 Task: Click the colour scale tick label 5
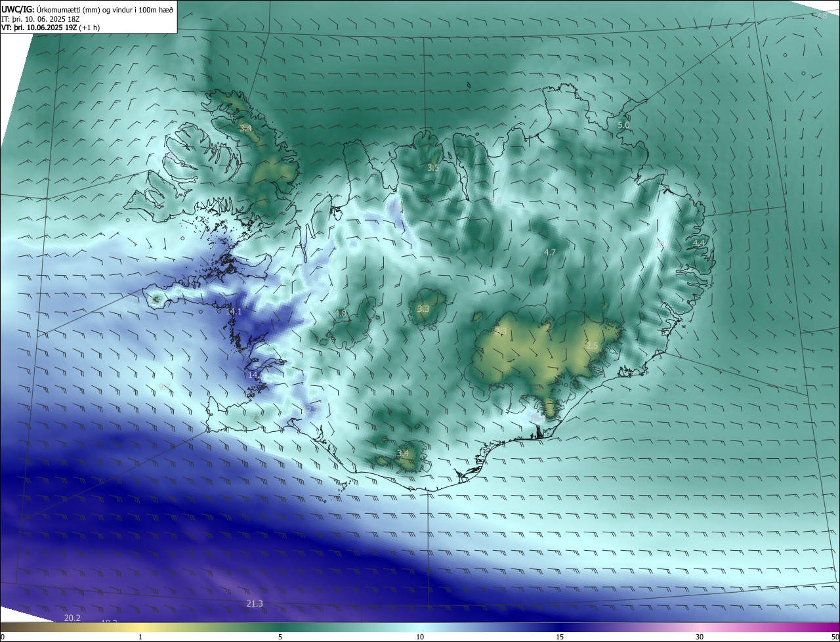pos(280,637)
